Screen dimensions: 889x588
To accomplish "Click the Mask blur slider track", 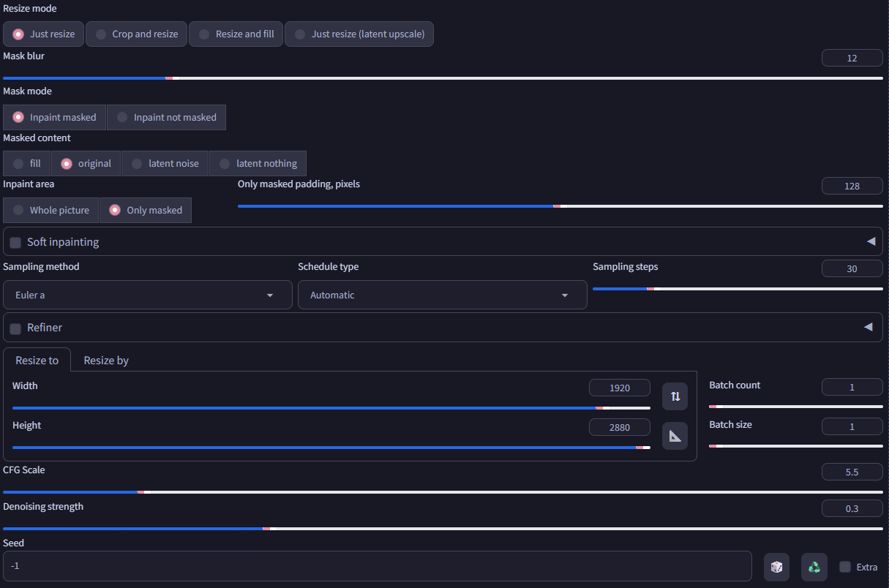I will tap(443, 78).
